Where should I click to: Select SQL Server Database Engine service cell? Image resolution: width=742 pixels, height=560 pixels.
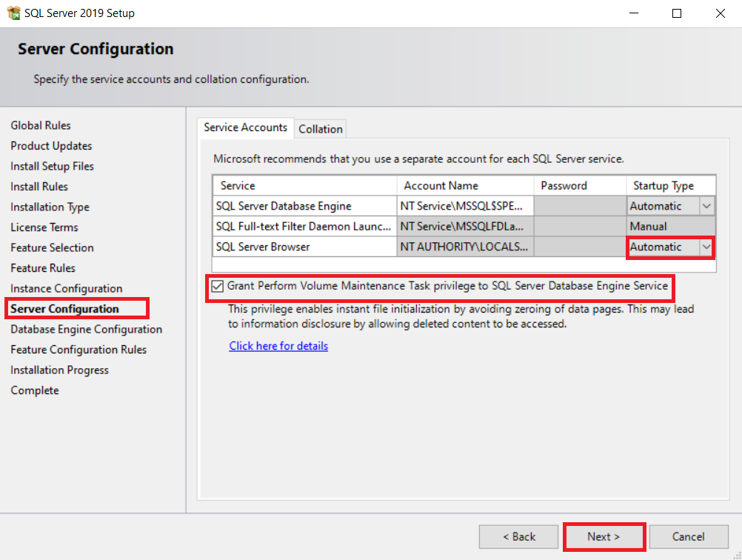pos(305,206)
